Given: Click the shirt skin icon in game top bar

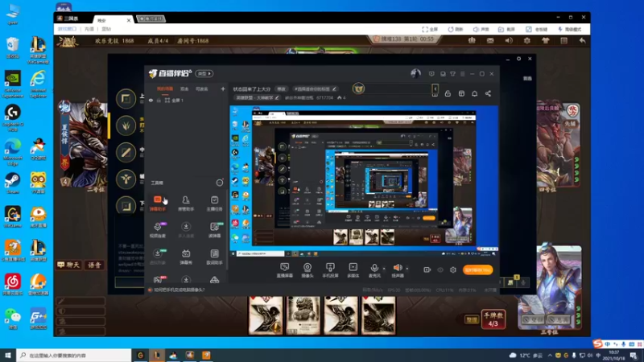Looking at the screenshot, I should click(546, 41).
